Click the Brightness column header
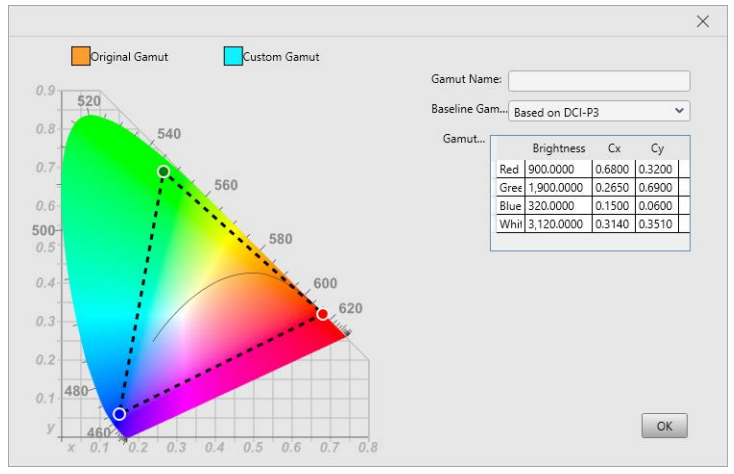The width and height of the screenshot is (734, 474). (558, 148)
